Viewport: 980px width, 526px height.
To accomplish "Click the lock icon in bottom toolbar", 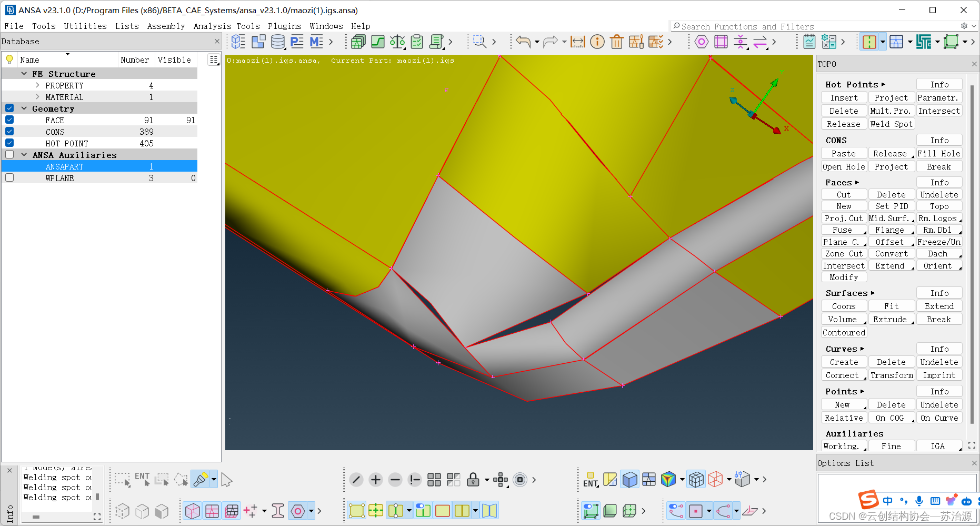I will pyautogui.click(x=473, y=480).
